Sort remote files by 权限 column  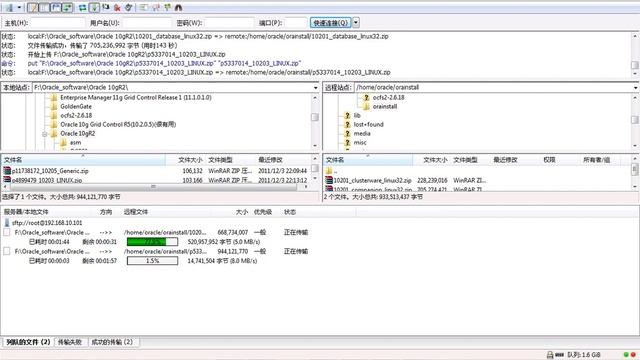[x=549, y=160]
